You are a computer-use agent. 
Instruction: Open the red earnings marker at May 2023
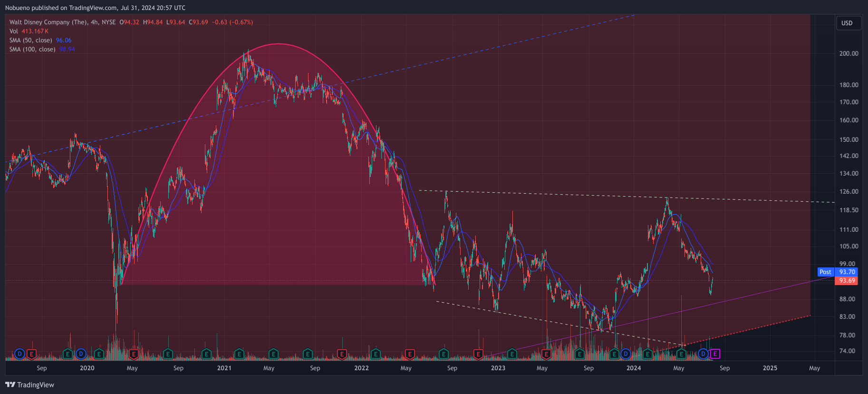point(546,354)
